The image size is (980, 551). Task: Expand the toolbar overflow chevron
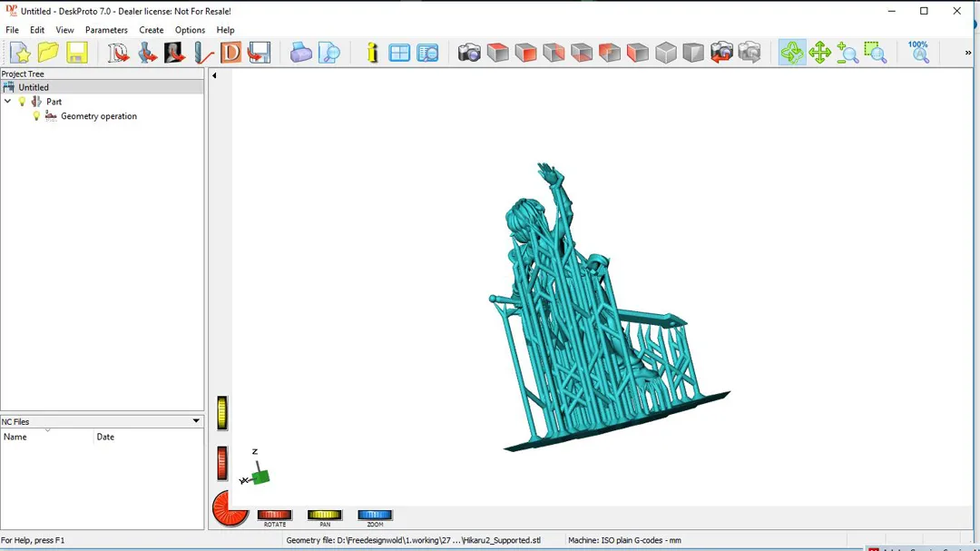pos(968,54)
